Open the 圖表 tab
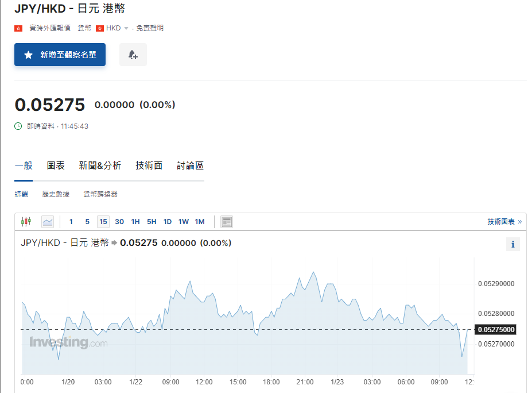 click(56, 165)
